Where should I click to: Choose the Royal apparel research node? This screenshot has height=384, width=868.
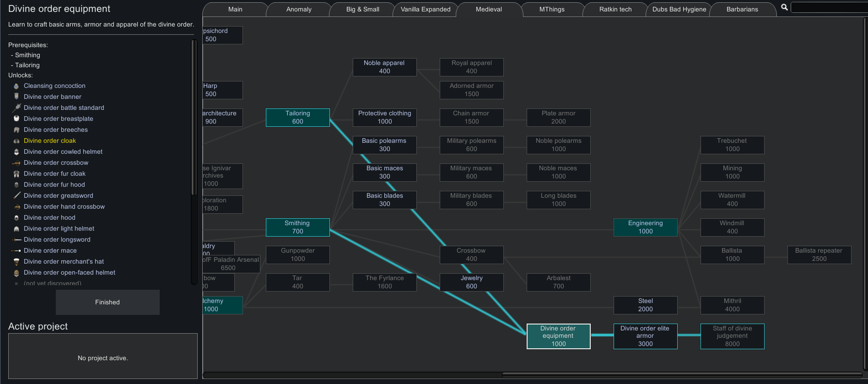tap(472, 67)
